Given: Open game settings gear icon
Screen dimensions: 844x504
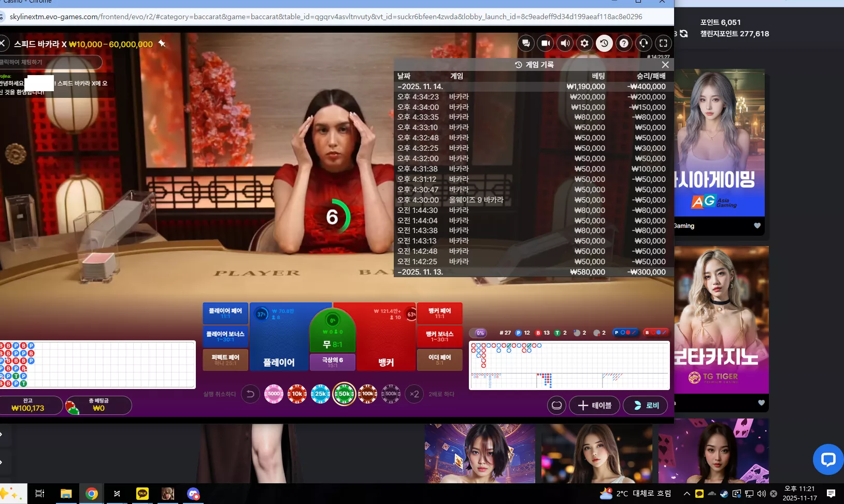Looking at the screenshot, I should [x=584, y=44].
